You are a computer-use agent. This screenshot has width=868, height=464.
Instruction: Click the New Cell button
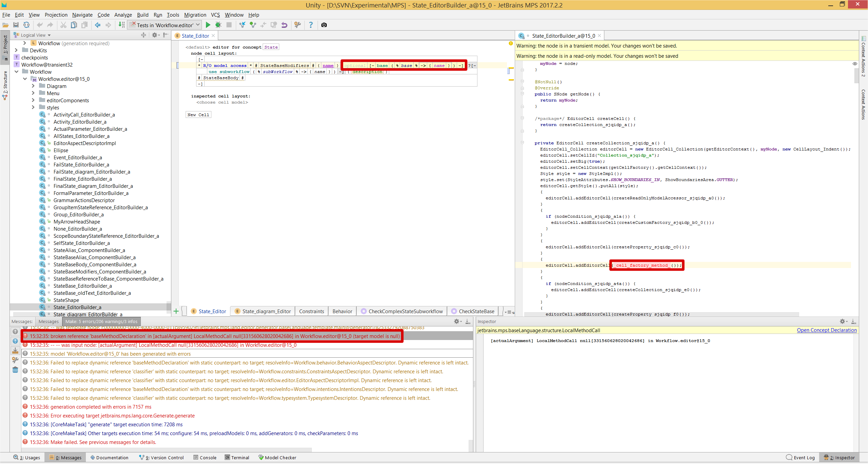click(x=198, y=115)
